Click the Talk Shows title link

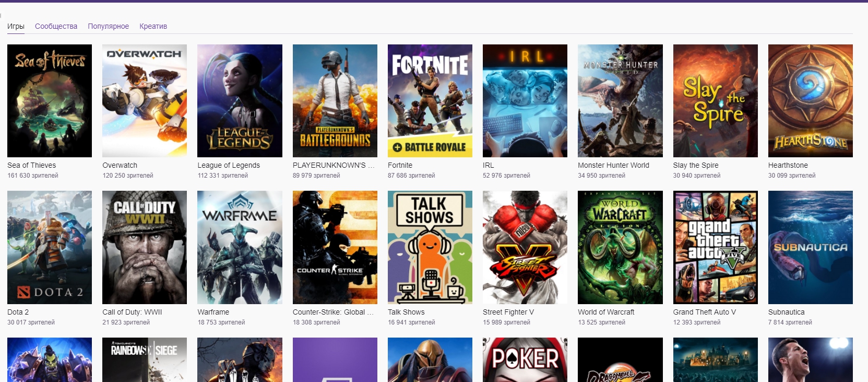tap(406, 312)
